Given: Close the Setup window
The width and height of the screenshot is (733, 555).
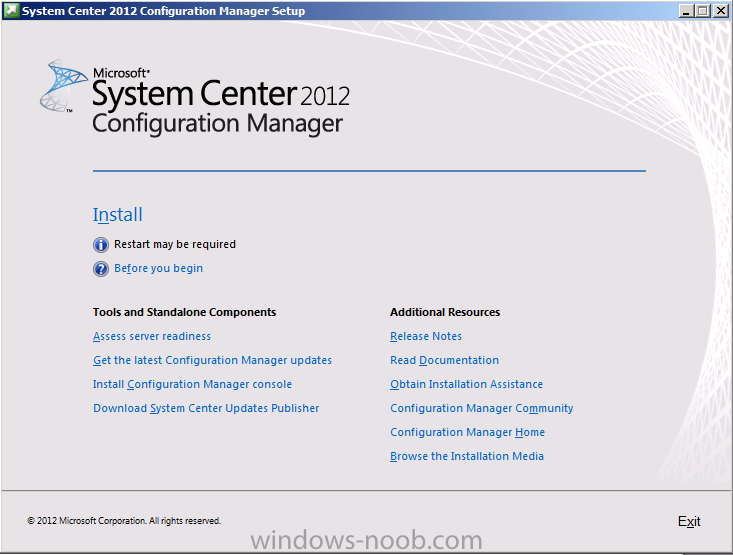Looking at the screenshot, I should tap(721, 11).
